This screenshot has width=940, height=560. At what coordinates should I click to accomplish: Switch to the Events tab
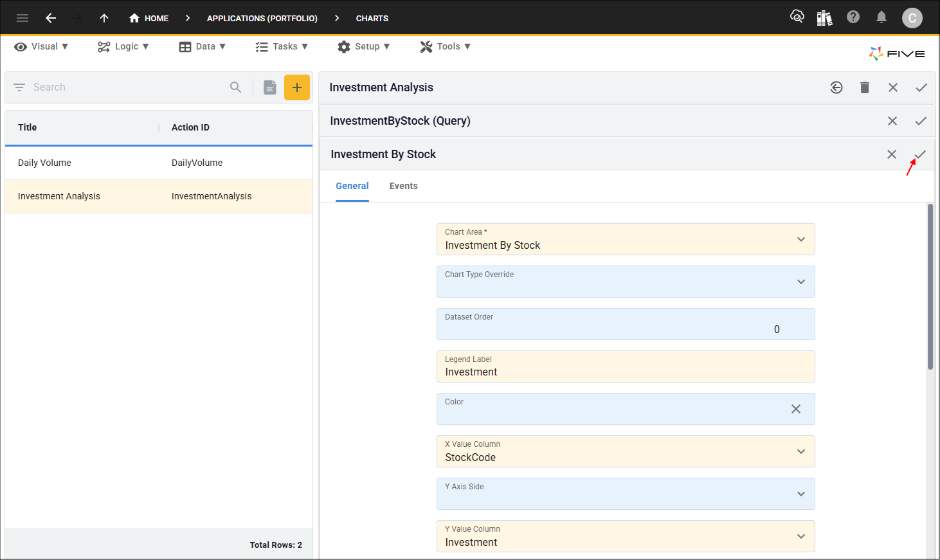pyautogui.click(x=403, y=186)
